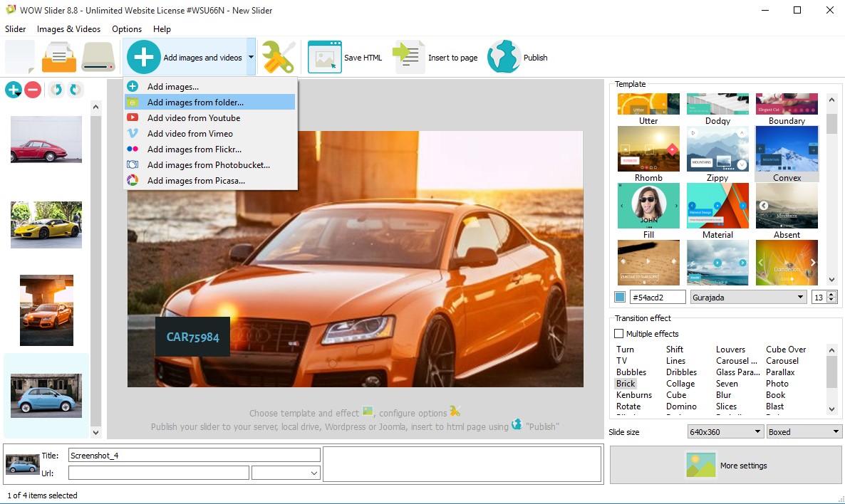Click the Publish globe icon

[504, 57]
